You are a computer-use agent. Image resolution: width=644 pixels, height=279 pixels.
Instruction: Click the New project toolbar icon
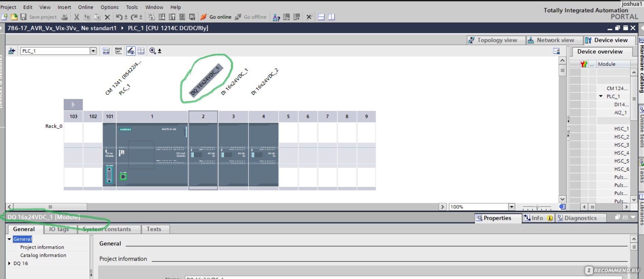coord(4,17)
